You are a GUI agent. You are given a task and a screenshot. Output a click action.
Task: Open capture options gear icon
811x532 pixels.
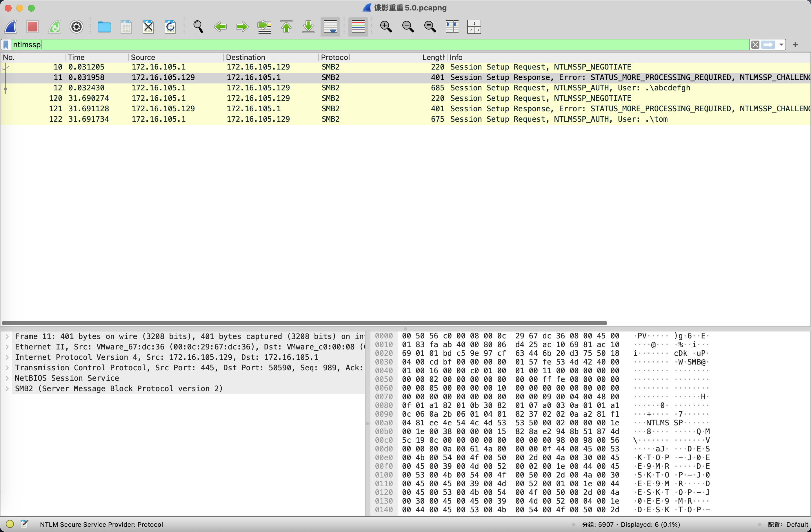77,27
